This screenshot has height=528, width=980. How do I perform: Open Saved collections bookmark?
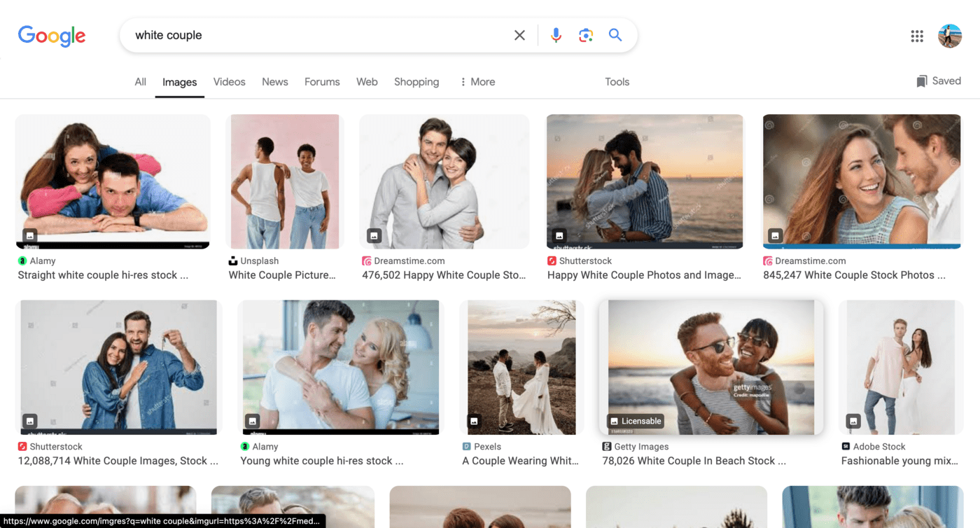click(x=939, y=81)
